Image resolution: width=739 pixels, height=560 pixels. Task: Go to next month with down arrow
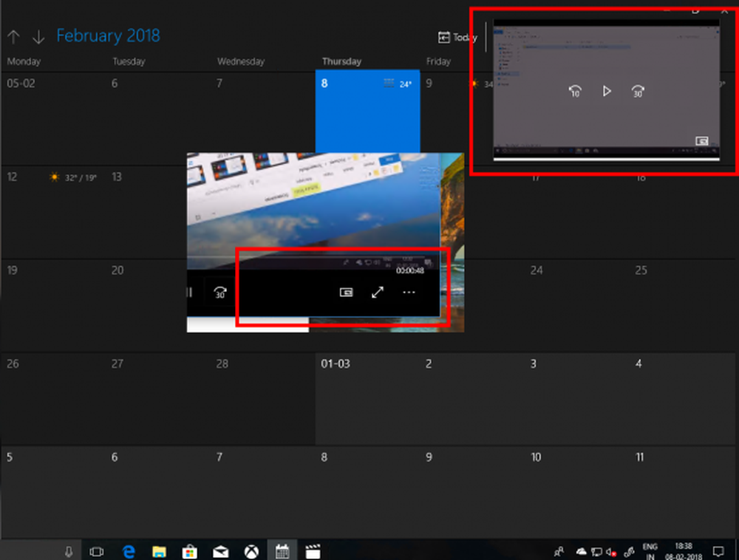point(38,37)
